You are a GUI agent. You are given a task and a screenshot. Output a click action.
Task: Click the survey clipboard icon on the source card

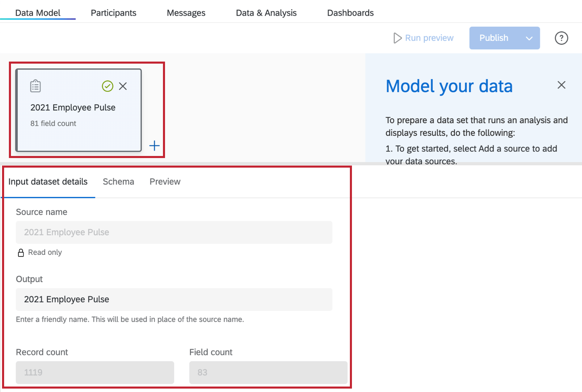point(36,86)
